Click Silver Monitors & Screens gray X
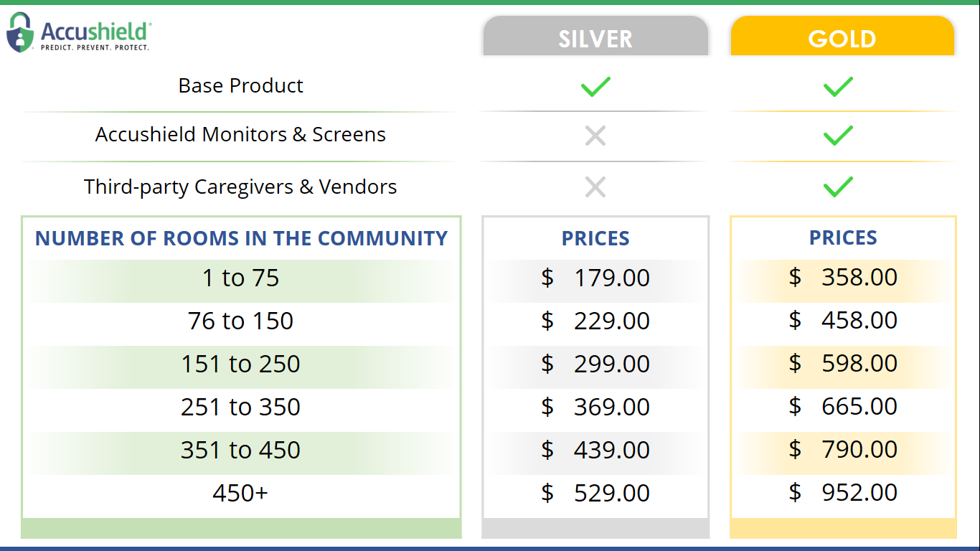This screenshot has width=980, height=551. [595, 135]
